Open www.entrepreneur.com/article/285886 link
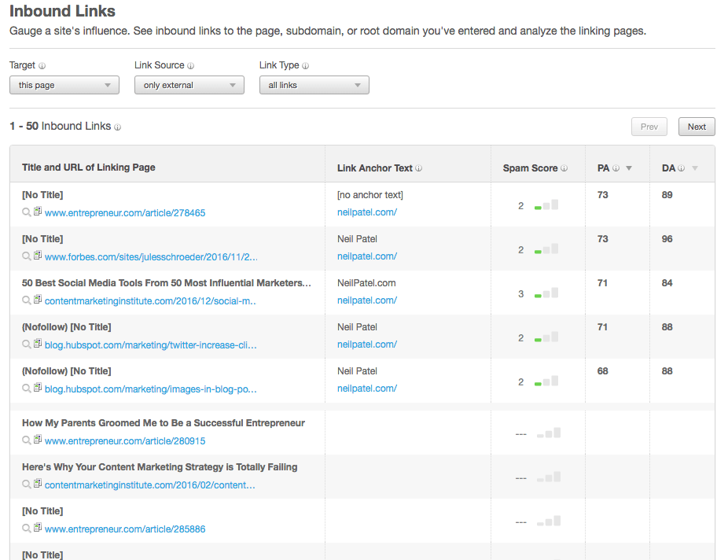Viewport: 728px width, 560px height. 125,529
